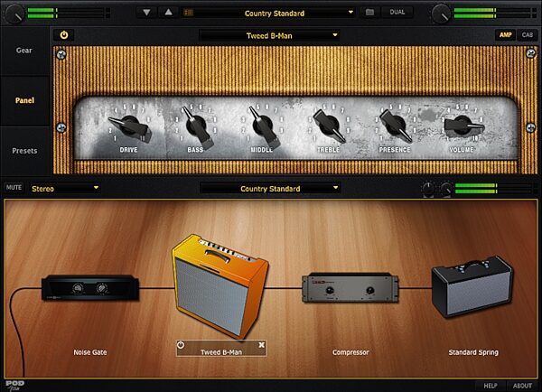Remove Tweed B-Man with the X button
542x392 pixels.
coord(262,345)
